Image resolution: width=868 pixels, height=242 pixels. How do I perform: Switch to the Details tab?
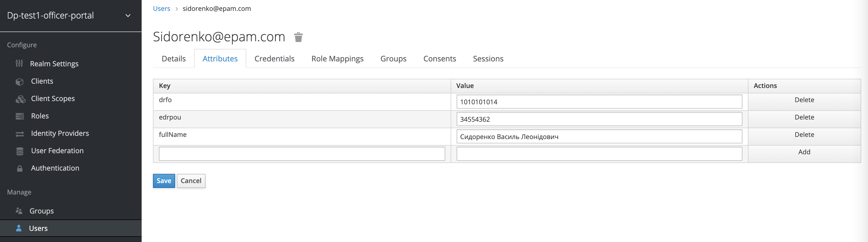pyautogui.click(x=174, y=59)
